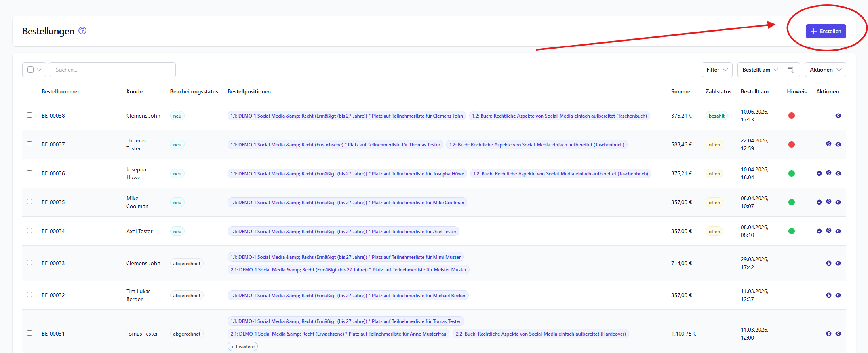868x353 pixels.
Task: Tick the checkbox for order BE-00035
Action: pos(29,202)
